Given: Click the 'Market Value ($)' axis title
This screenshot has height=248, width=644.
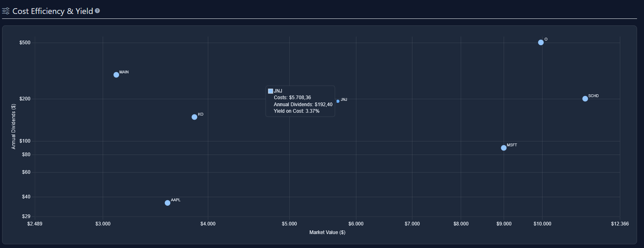Looking at the screenshot, I should point(327,232).
